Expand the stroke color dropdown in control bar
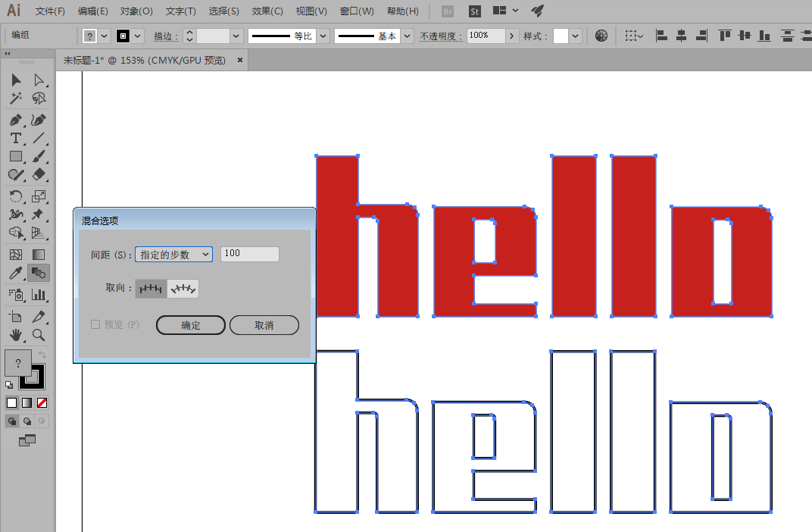 point(137,36)
